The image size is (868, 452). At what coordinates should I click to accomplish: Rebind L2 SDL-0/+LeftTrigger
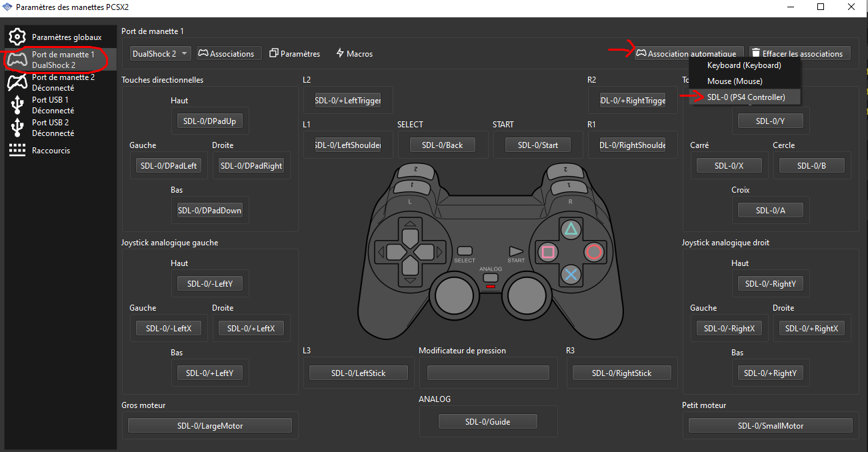tap(347, 100)
